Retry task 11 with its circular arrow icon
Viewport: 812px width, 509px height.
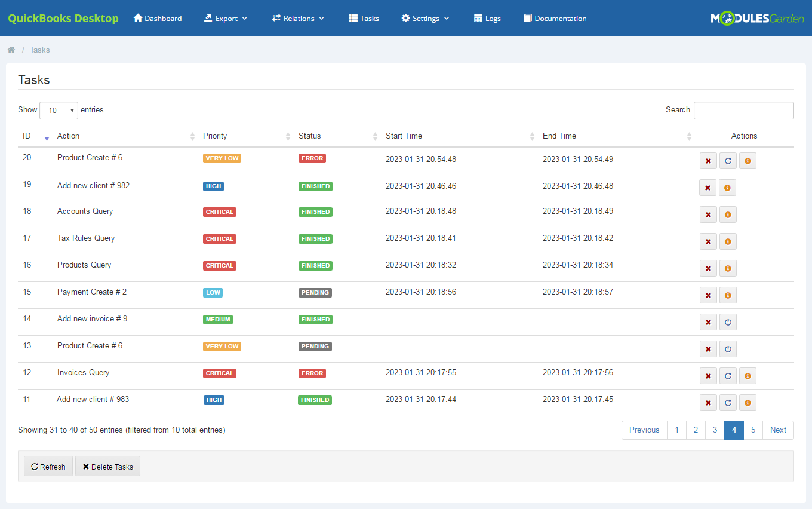pos(728,402)
